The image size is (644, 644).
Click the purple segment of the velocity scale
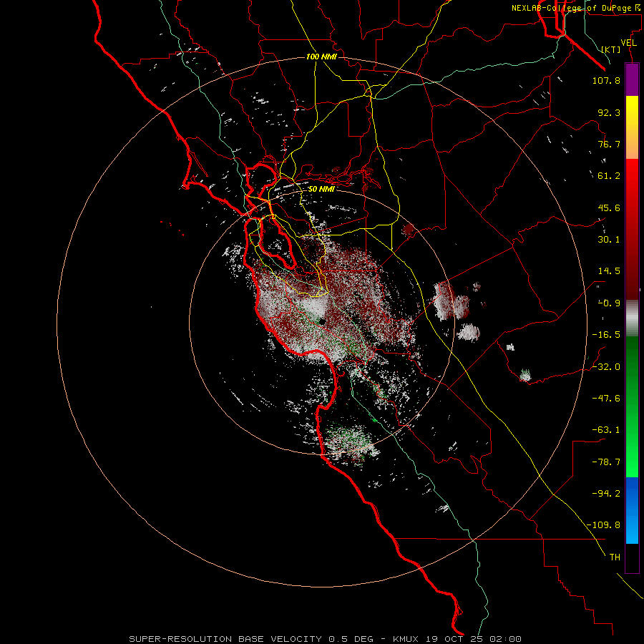632,79
